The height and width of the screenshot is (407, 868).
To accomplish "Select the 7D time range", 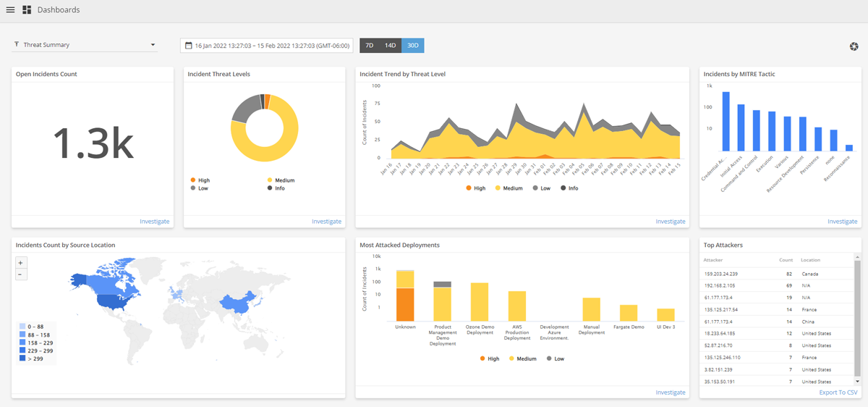I will [370, 46].
